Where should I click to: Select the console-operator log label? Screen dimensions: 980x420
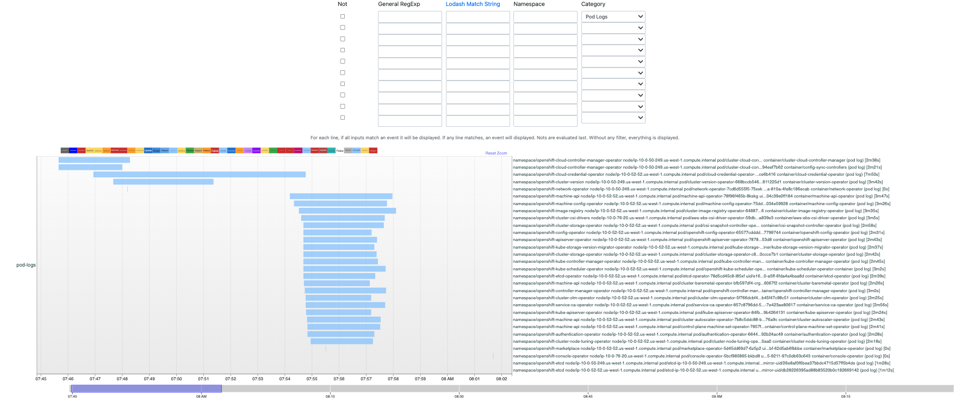click(x=702, y=356)
